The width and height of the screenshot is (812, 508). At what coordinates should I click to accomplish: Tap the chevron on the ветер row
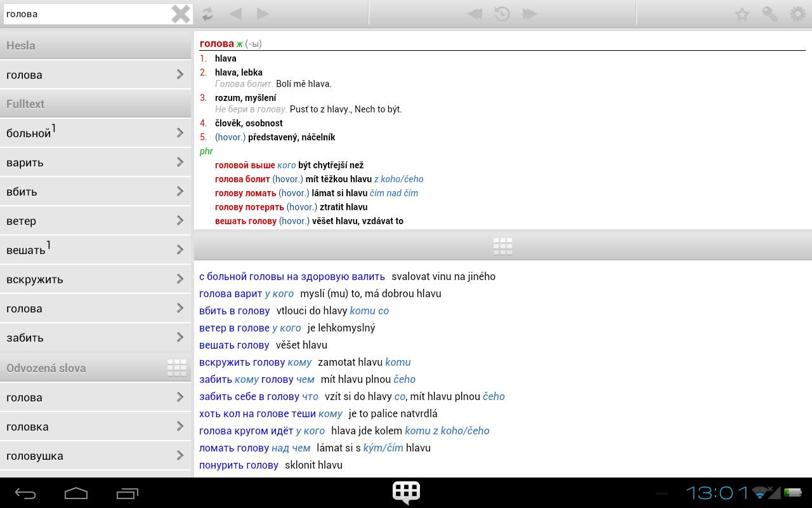(x=180, y=220)
